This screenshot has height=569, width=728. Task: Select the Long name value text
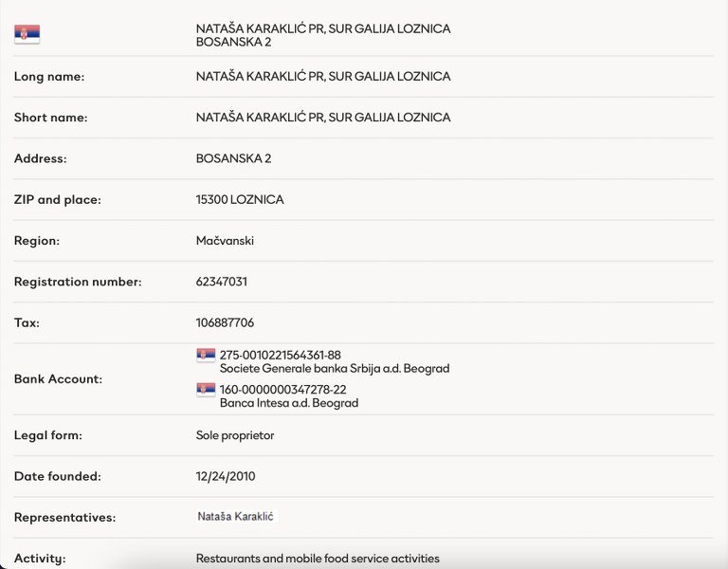point(322,76)
